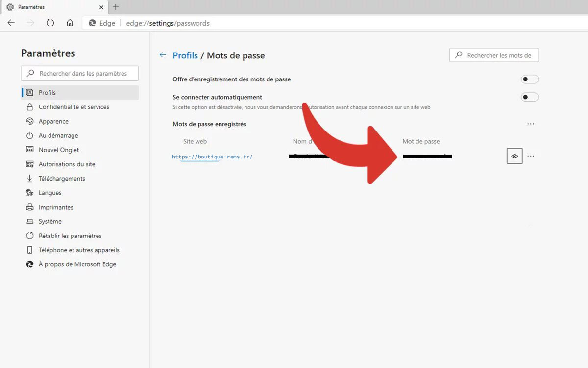Open Imprimantes settings section
588x368 pixels.
click(x=56, y=207)
